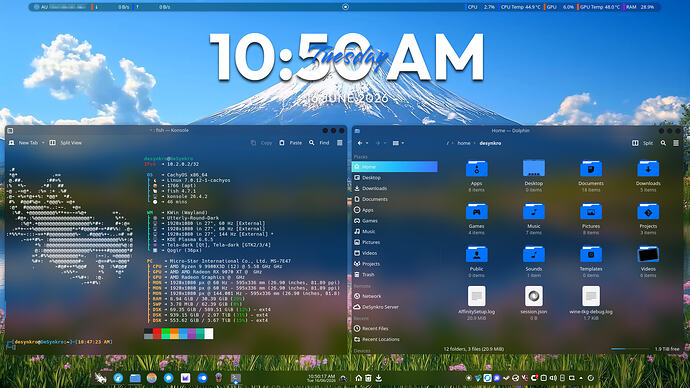Click Konsole window icon in title bar
This screenshot has width=690, height=388.
click(10, 131)
